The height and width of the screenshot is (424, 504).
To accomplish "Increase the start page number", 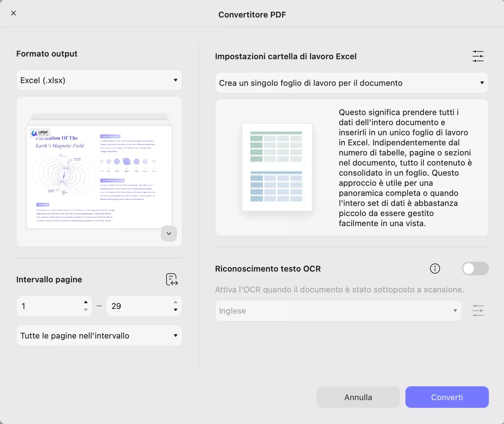I will pos(86,302).
